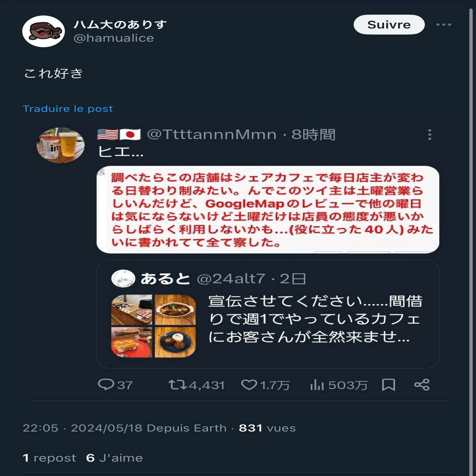The image size is (476, 476).
Task: Open the hamualice profile avatar
Action: tap(44, 31)
